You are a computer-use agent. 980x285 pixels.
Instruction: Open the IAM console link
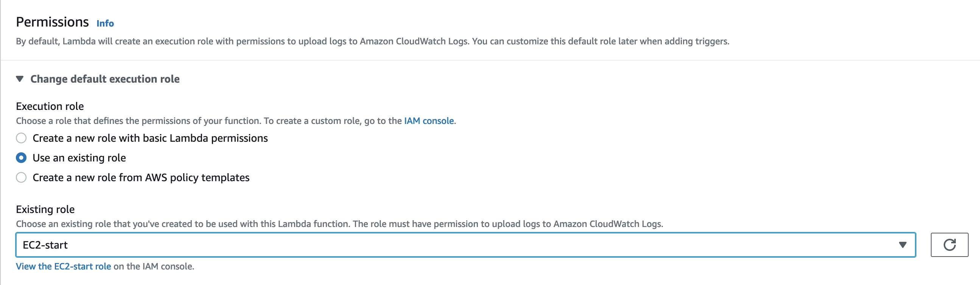(x=429, y=121)
